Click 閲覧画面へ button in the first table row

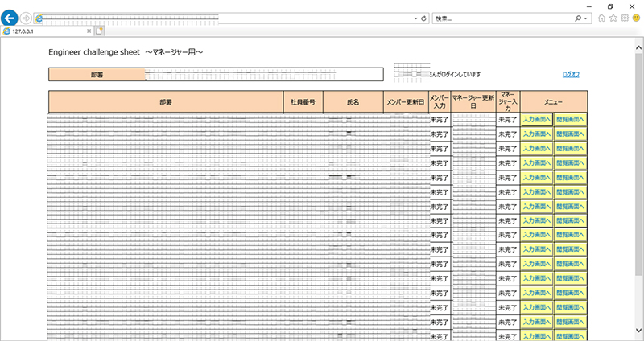click(570, 119)
